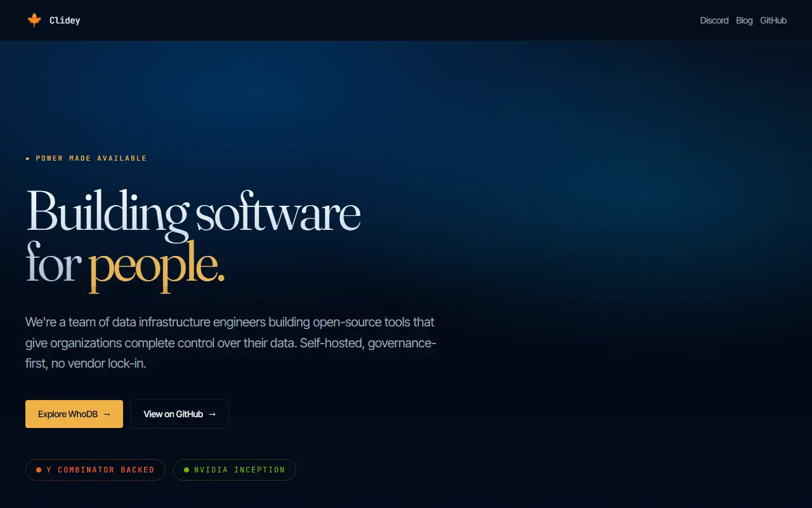The height and width of the screenshot is (508, 812).
Task: Click the NVIDIA Inception badge
Action: tap(235, 470)
